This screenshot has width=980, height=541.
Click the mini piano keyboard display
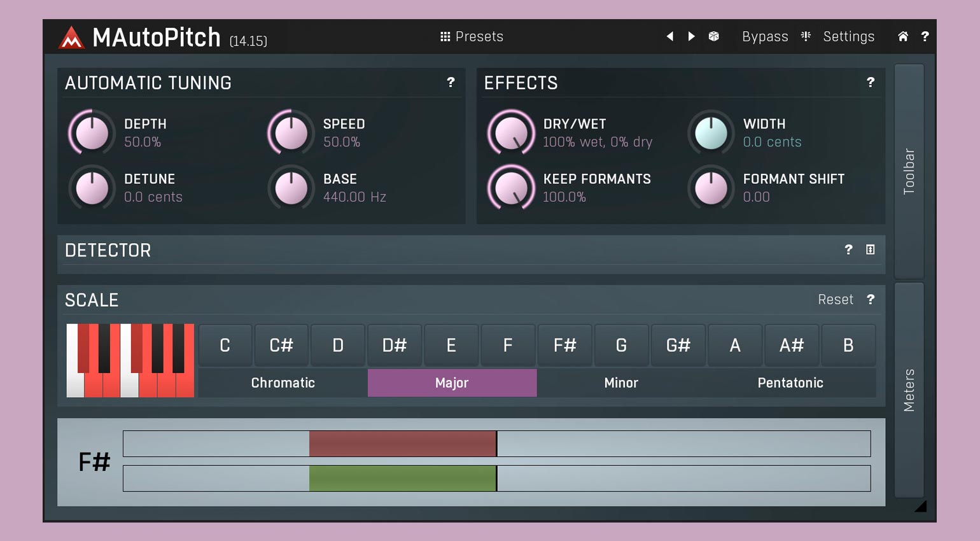pos(130,360)
